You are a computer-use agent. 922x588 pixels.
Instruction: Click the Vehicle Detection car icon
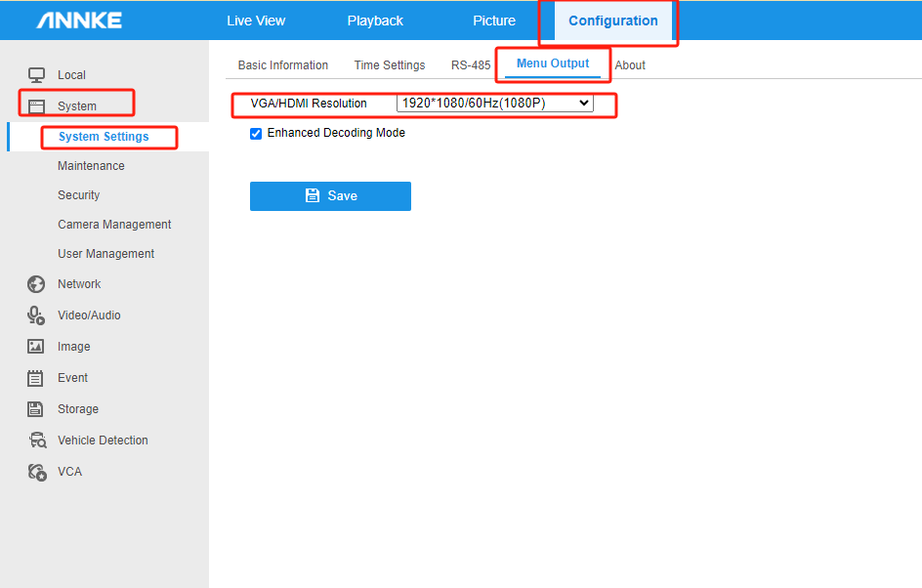[x=36, y=441]
